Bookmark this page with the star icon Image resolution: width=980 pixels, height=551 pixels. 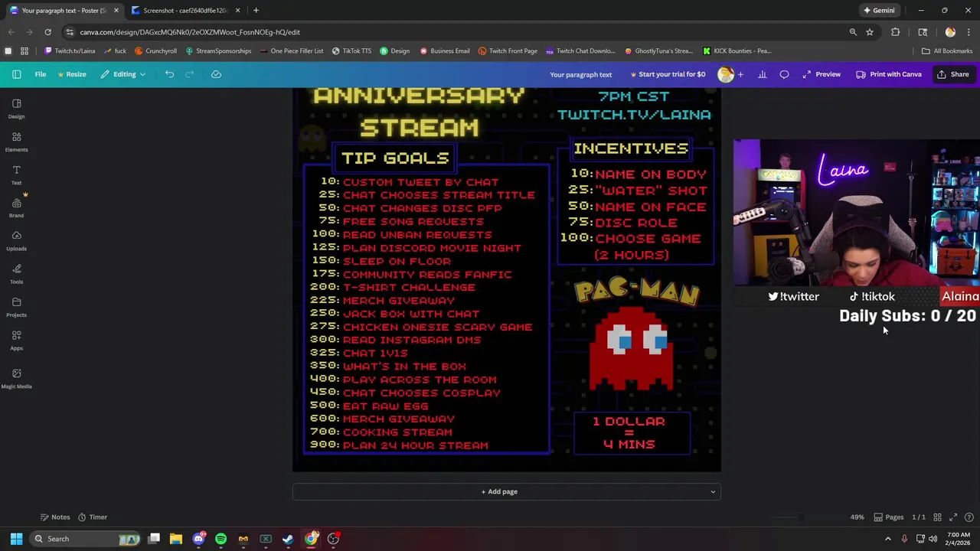(x=870, y=32)
